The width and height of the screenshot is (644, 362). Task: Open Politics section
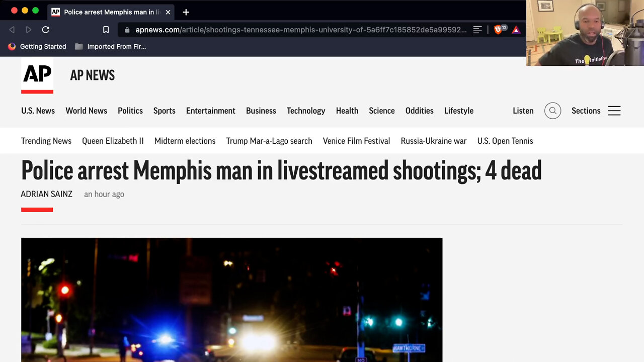pyautogui.click(x=130, y=111)
